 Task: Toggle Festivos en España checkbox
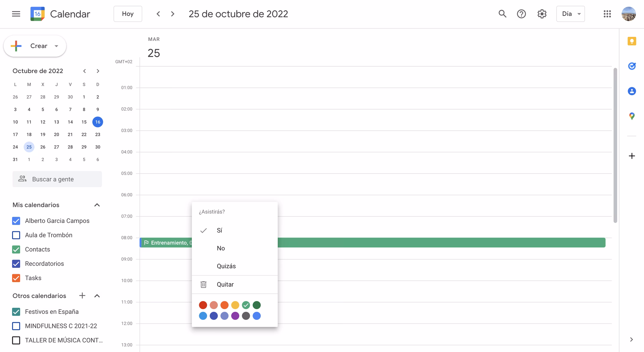[16, 312]
